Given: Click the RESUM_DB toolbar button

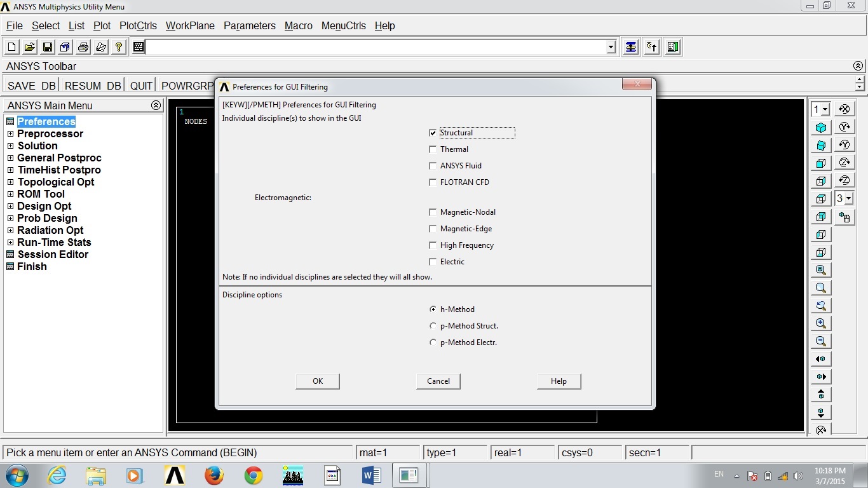Looking at the screenshot, I should [93, 86].
